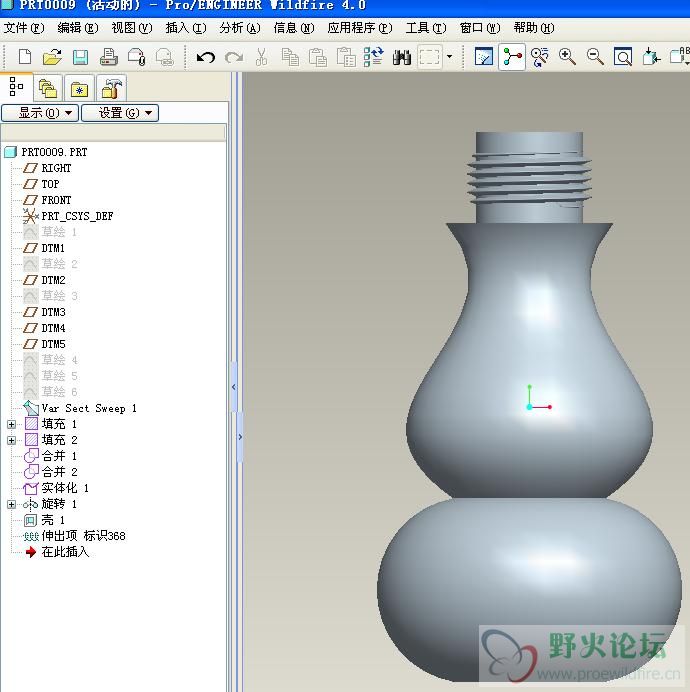Click the Zoom Out magnifier
Image resolution: width=690 pixels, height=692 pixels.
595,57
